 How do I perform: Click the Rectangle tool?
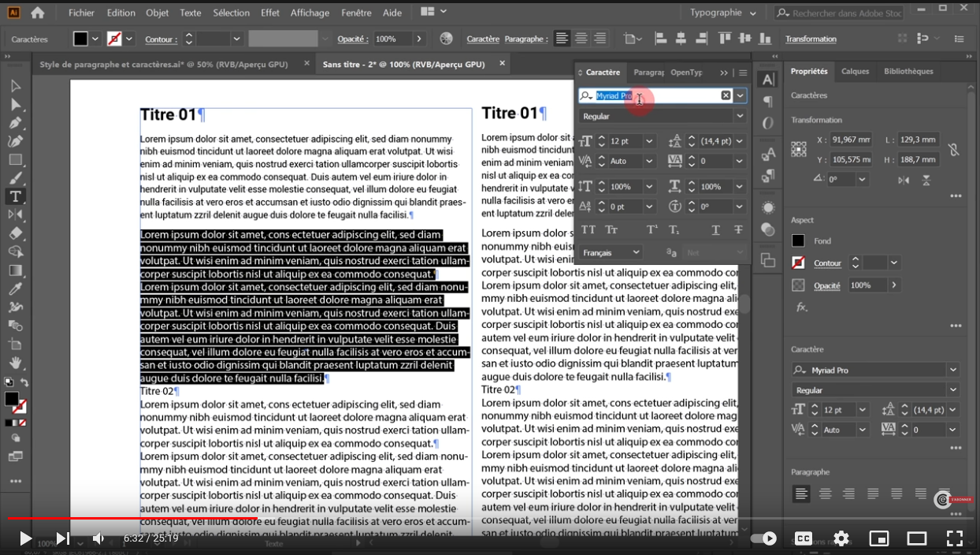coord(15,160)
